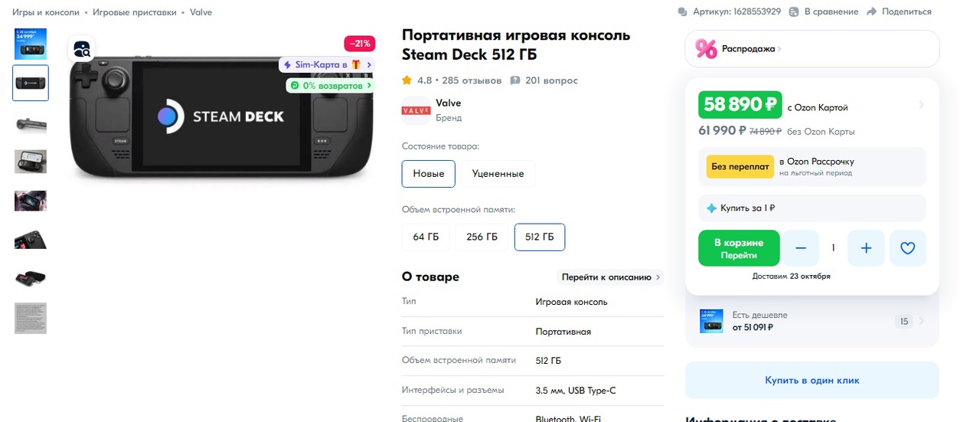Image resolution: width=980 pixels, height=422 pixels.
Task: Increase quantity with plus button
Action: click(x=866, y=248)
